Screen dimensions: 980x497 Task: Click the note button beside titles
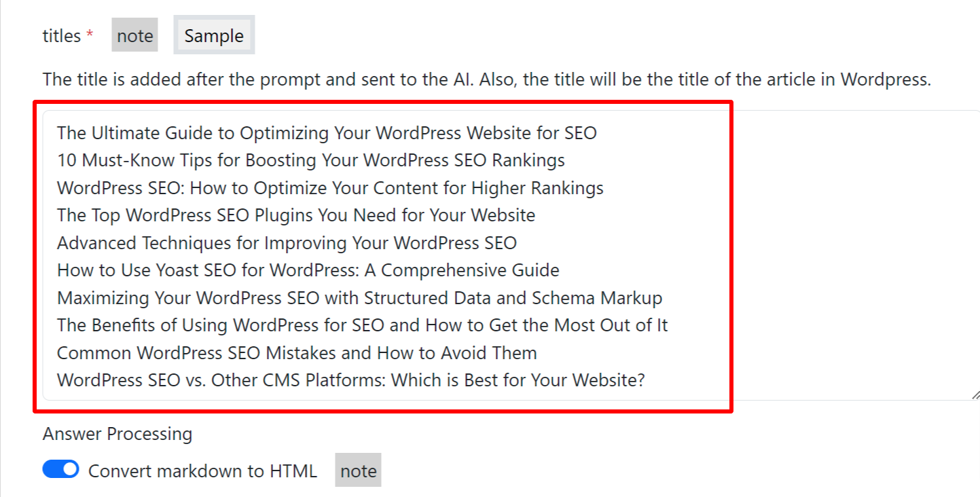point(134,36)
